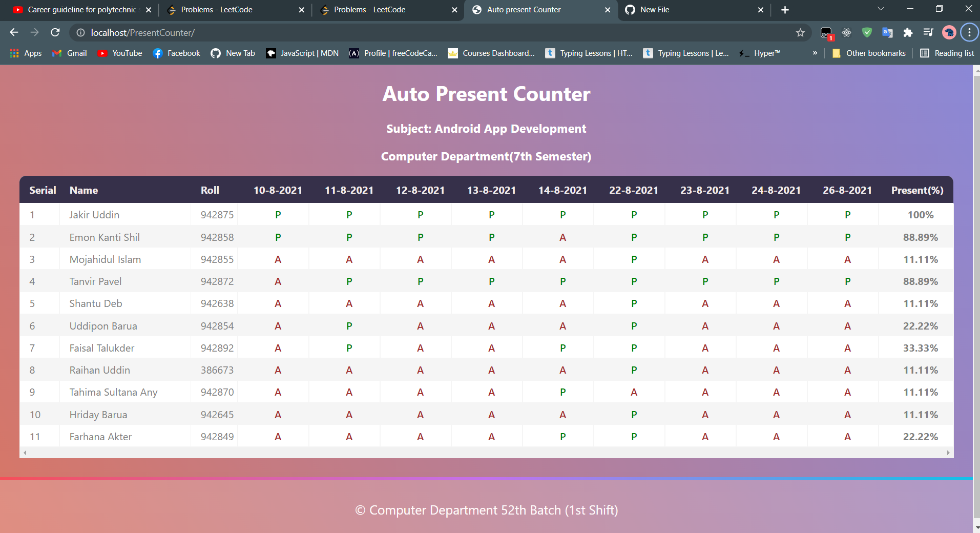Open Chrome's three-dot menu
Image resolution: width=980 pixels, height=533 pixels.
969,33
